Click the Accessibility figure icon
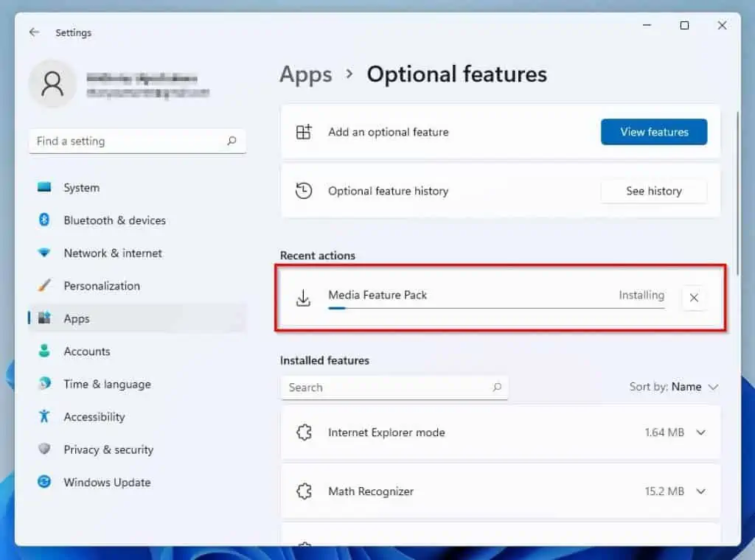Screen dimensions: 755x560 tap(44, 416)
